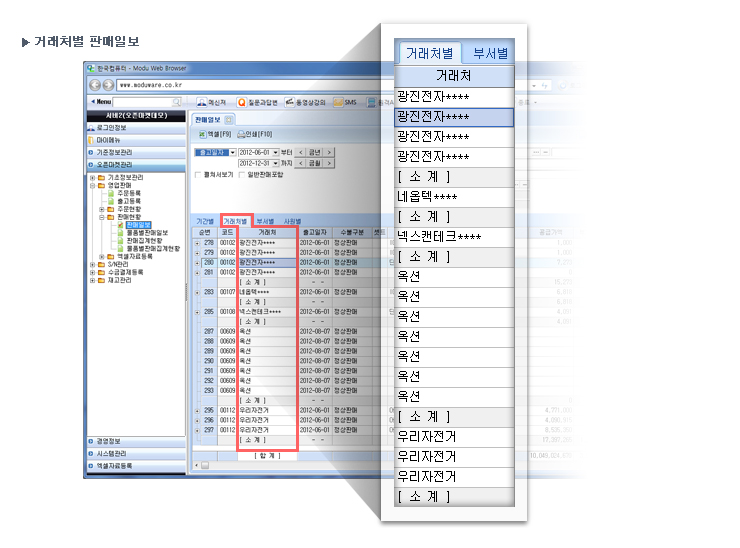Click the SMS envelope icon
The width and height of the screenshot is (740, 548).
pos(338,102)
